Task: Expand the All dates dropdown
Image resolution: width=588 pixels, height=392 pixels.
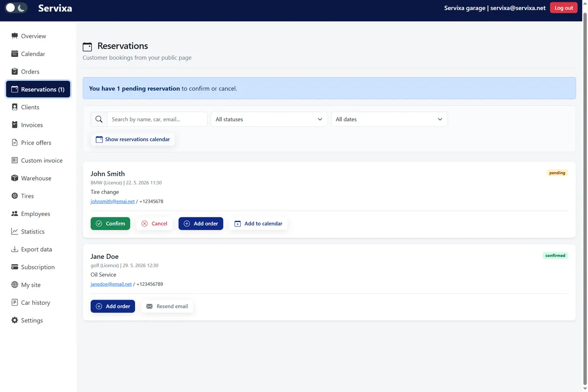Action: [389, 119]
